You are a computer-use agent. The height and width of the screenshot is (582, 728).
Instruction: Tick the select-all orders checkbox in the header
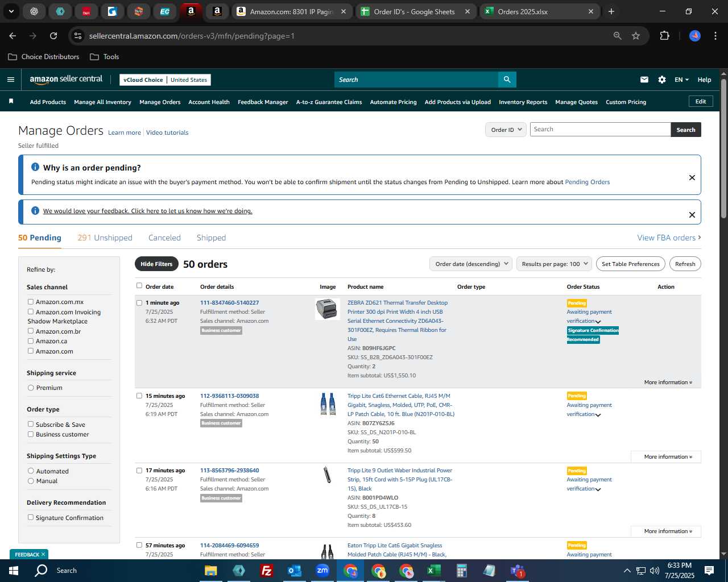[x=139, y=286]
